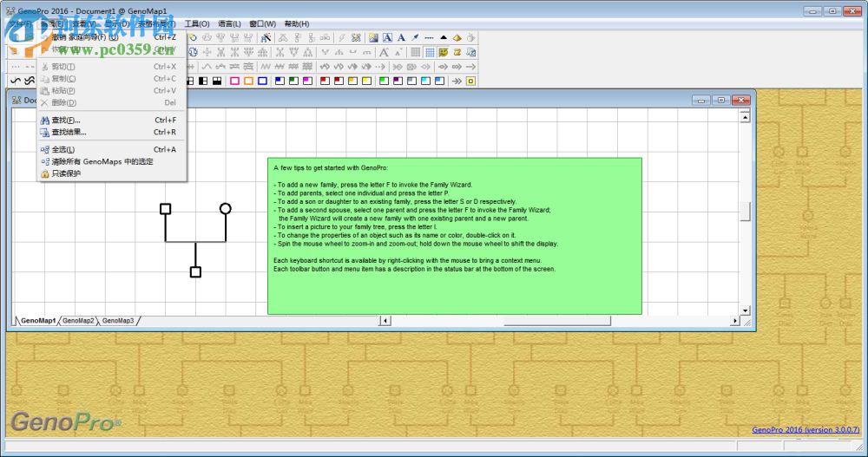Select the male square symbol on canvas
Viewport: 868px width, 457px height.
tap(166, 209)
